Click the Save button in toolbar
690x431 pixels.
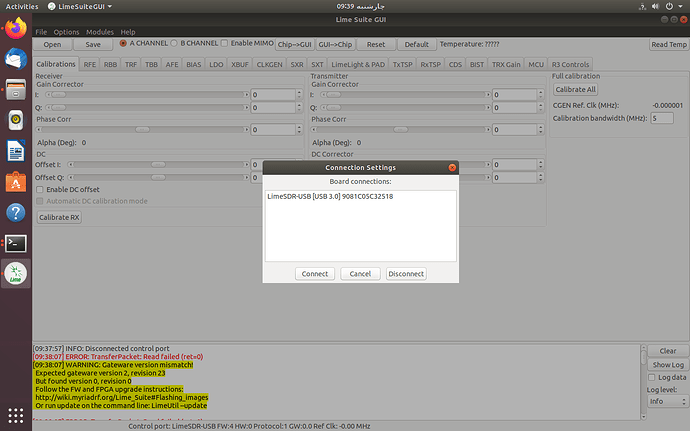click(93, 44)
